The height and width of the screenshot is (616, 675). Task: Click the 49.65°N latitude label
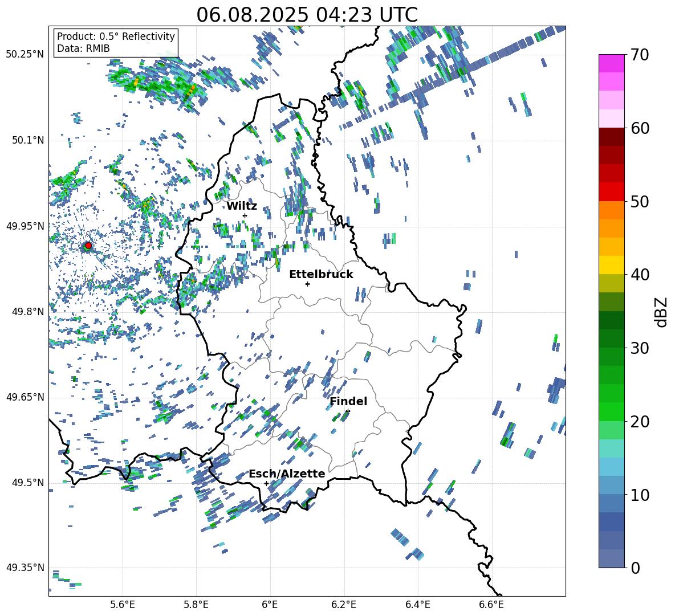point(25,397)
